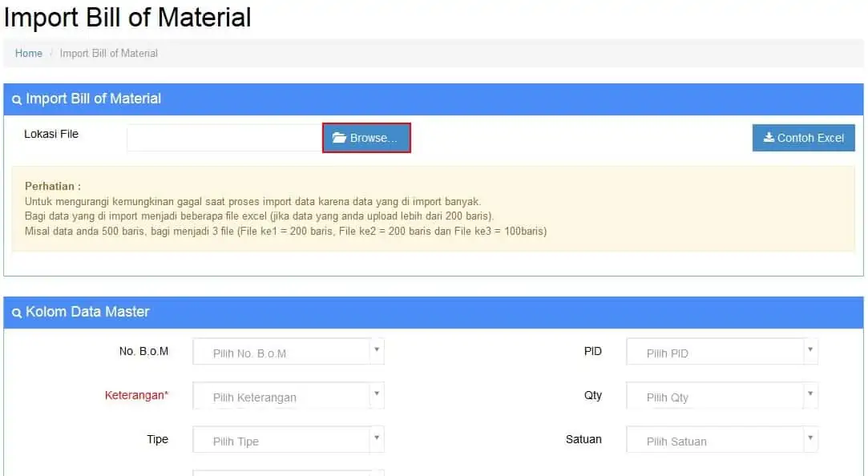This screenshot has height=476, width=868.
Task: Click the large Import Bill of Material page heading
Action: coord(127,18)
